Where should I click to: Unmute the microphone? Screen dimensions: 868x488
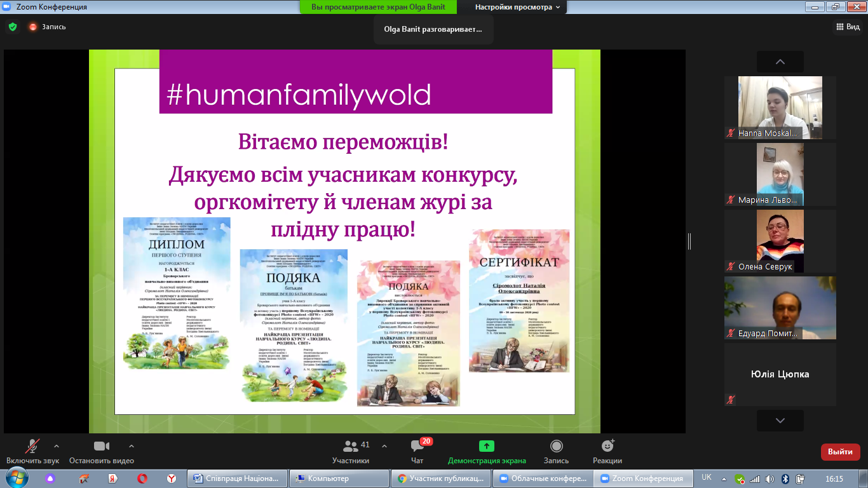click(32, 452)
